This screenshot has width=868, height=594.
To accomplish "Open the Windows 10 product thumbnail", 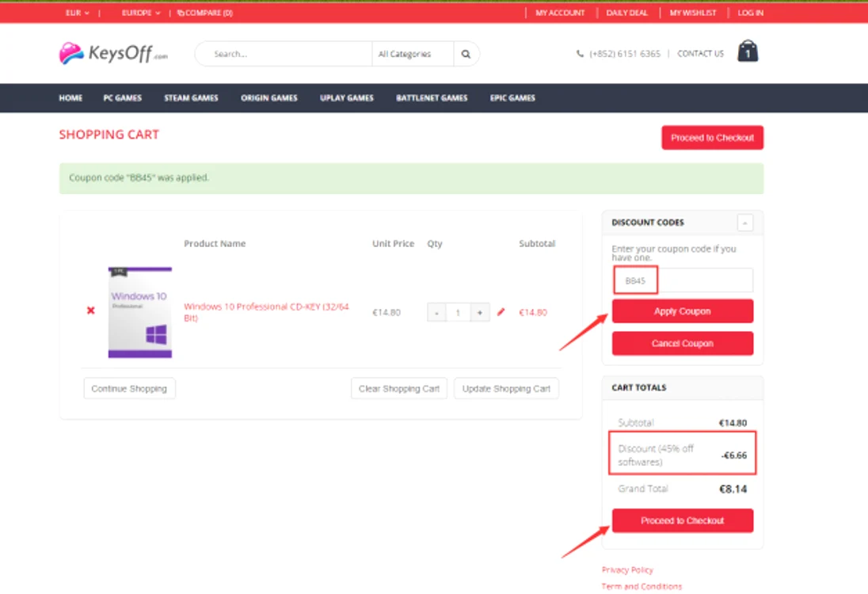I will (140, 312).
